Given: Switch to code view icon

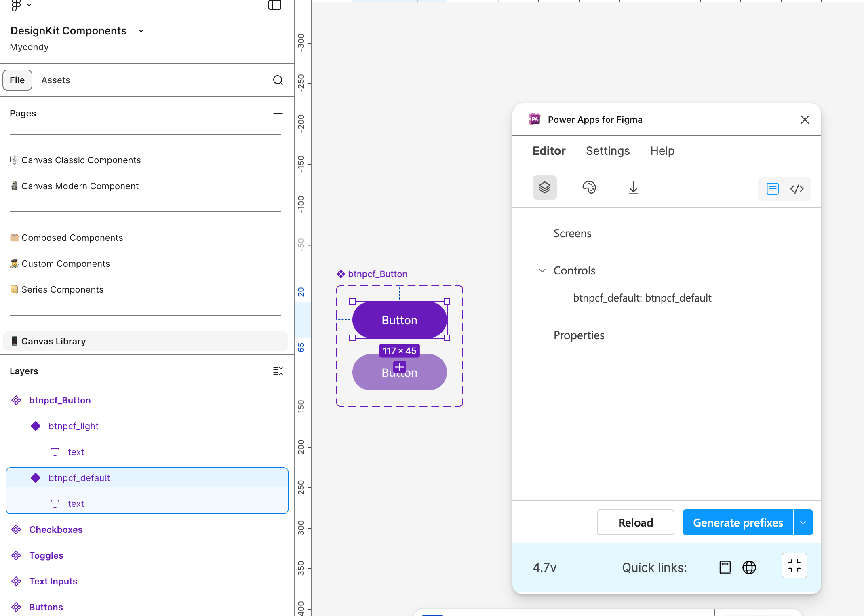Looking at the screenshot, I should [797, 189].
